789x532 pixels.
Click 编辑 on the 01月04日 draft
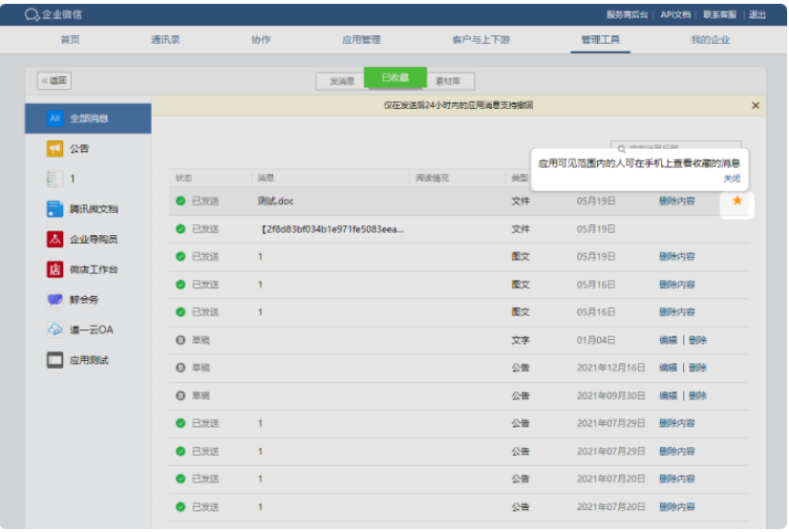[x=668, y=340]
